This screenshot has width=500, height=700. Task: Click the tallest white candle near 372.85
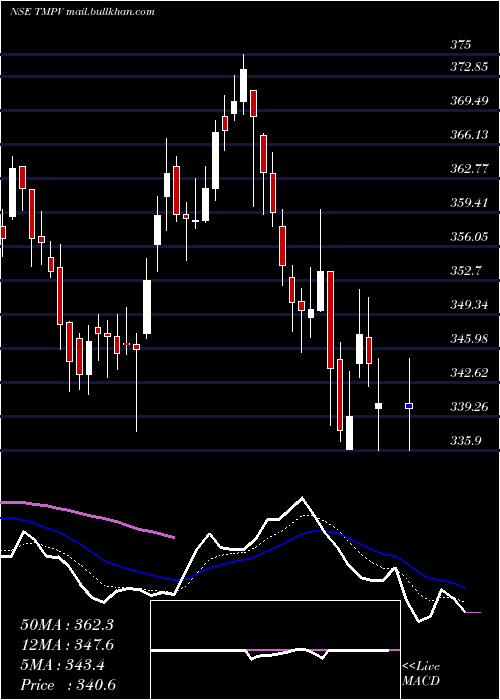coord(243,85)
